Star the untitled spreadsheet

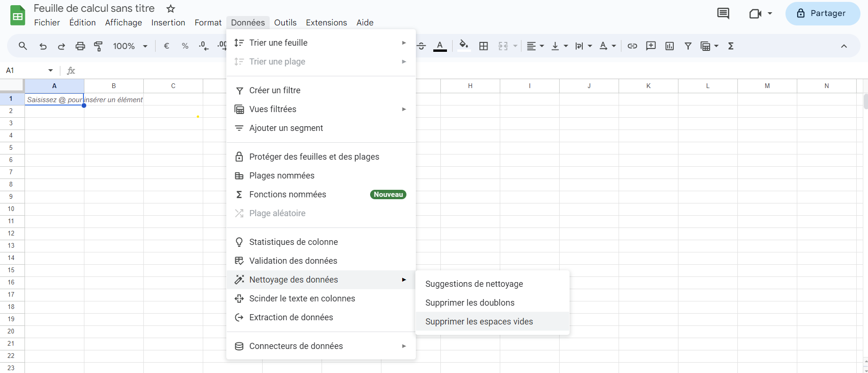click(x=171, y=8)
